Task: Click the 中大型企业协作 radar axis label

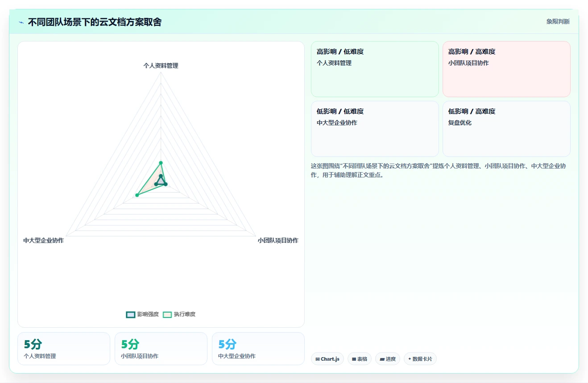Action: click(x=43, y=240)
